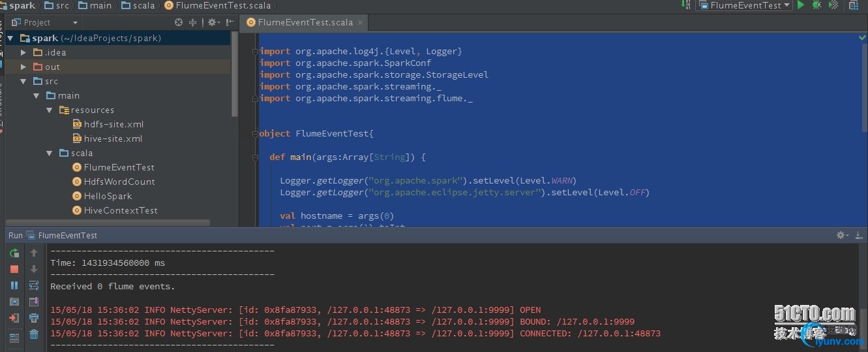Hide the Project tool window

pos(228,22)
